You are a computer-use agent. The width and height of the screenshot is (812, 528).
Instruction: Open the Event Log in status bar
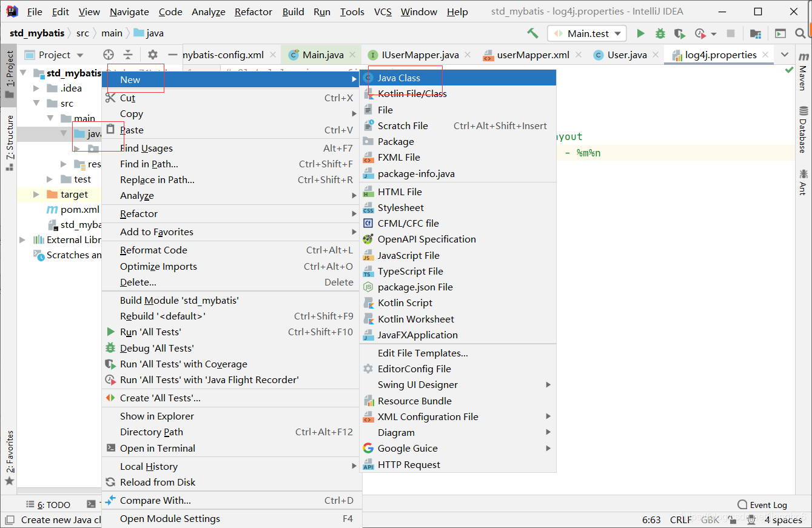pos(762,505)
